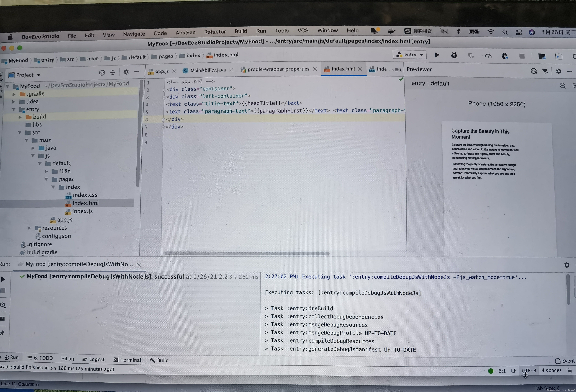Close the index.hml editor tab
This screenshot has width=576, height=392.
point(360,69)
